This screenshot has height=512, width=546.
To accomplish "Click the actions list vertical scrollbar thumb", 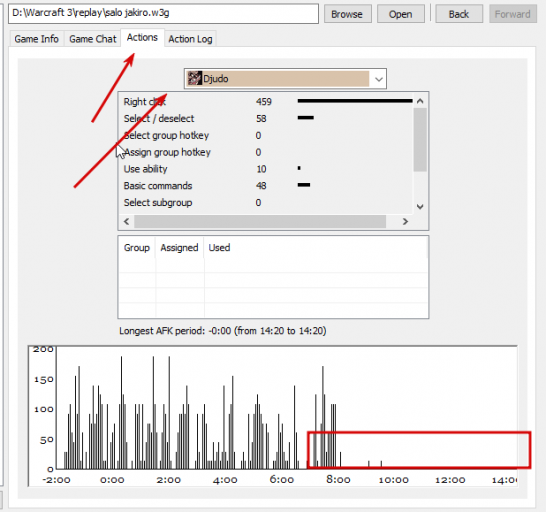I will click(x=420, y=140).
